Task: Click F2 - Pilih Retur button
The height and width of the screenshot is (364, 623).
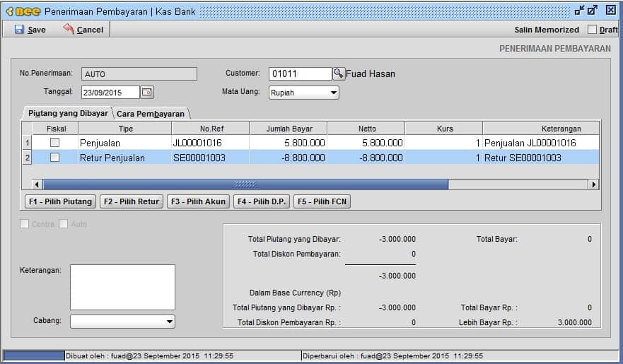Action: click(131, 201)
